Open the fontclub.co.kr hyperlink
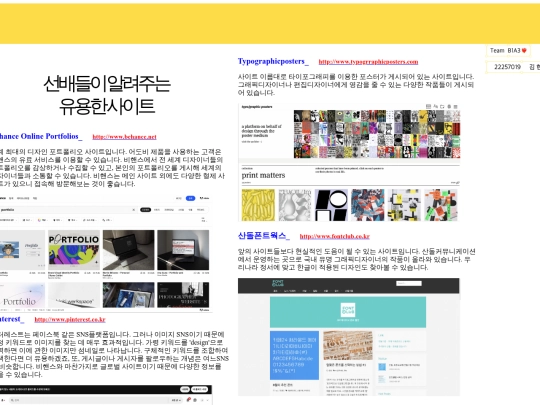 click(x=334, y=236)
